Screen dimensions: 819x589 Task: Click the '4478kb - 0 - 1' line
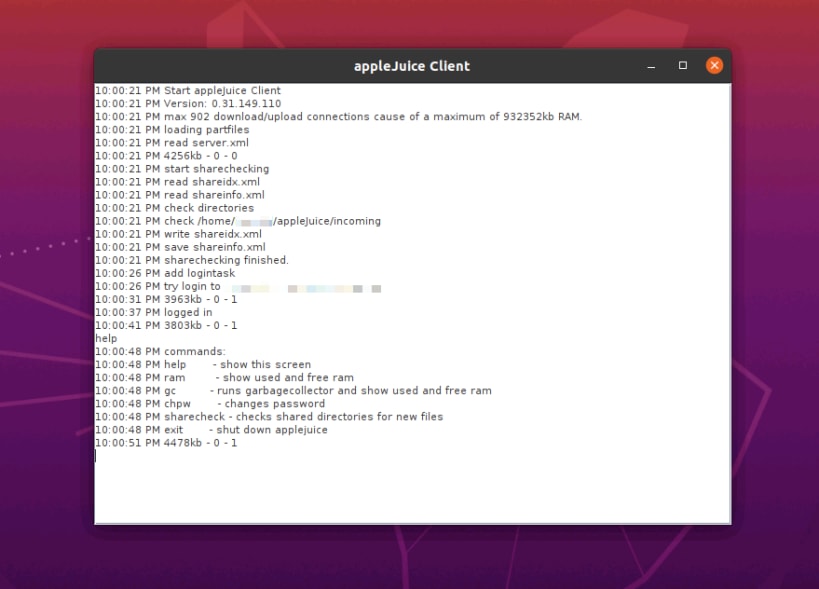pyautogui.click(x=166, y=443)
